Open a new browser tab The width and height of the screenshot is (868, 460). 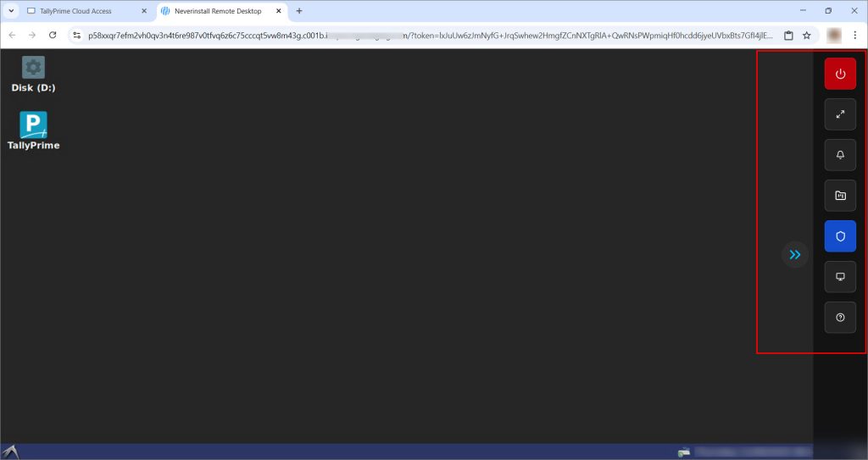tap(299, 11)
